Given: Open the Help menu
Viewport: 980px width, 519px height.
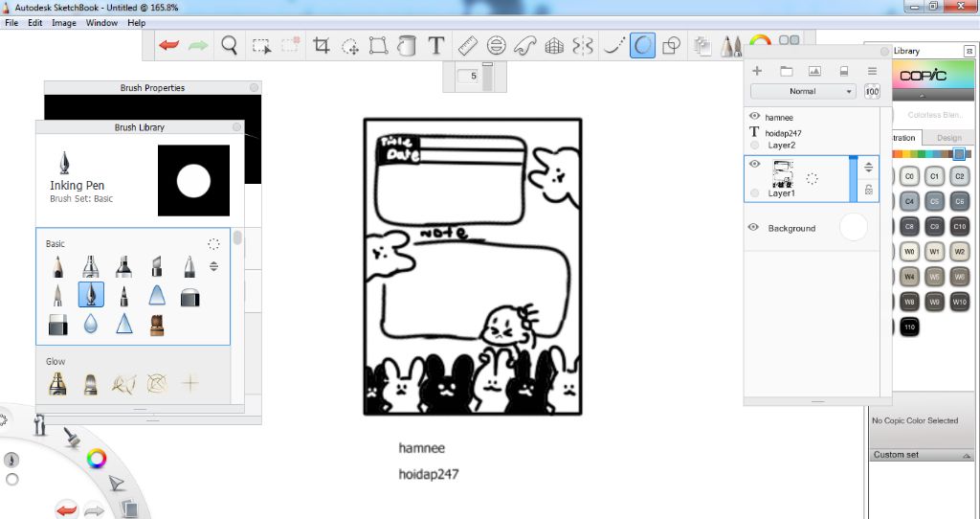Looking at the screenshot, I should 136,23.
